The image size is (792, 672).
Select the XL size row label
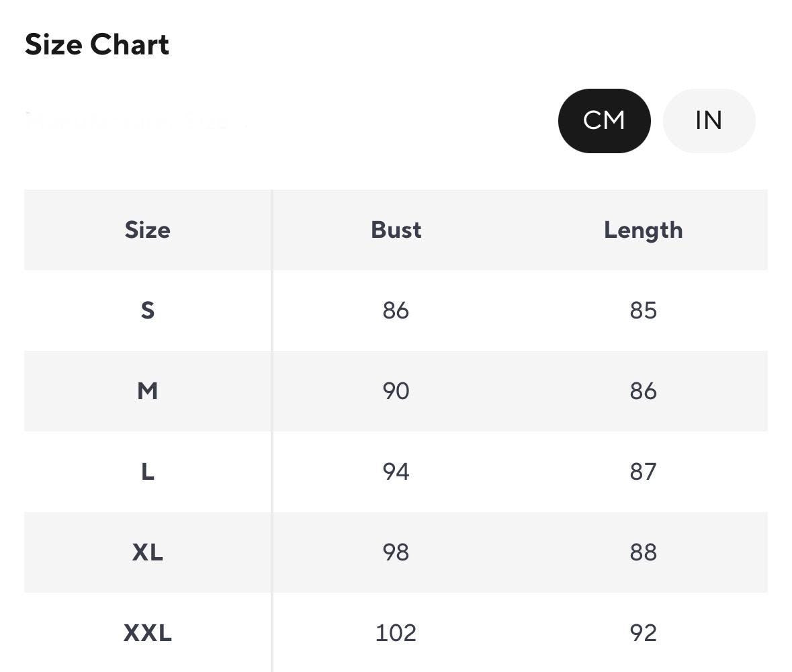(x=147, y=552)
